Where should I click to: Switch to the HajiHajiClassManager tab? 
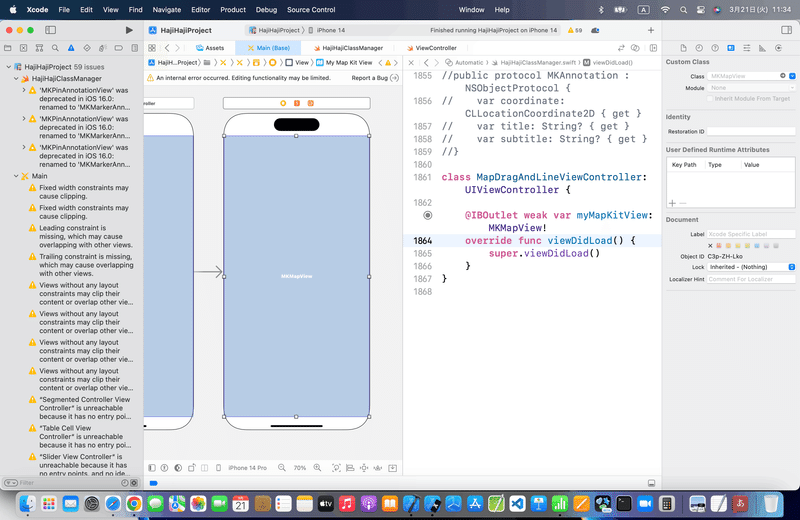tap(348, 48)
